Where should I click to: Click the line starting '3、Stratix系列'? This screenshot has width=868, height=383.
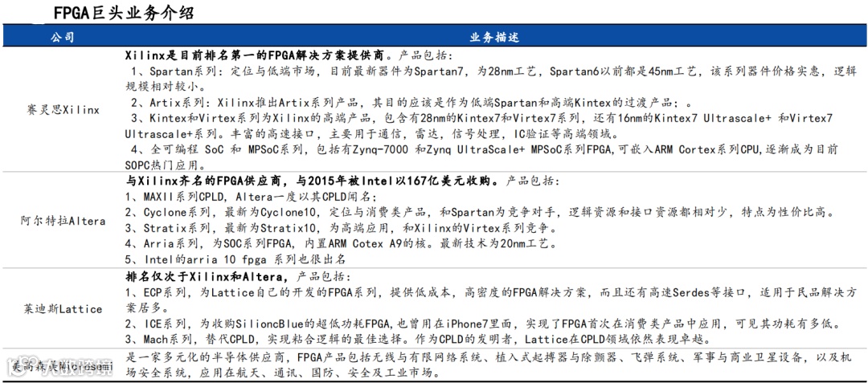click(341, 228)
